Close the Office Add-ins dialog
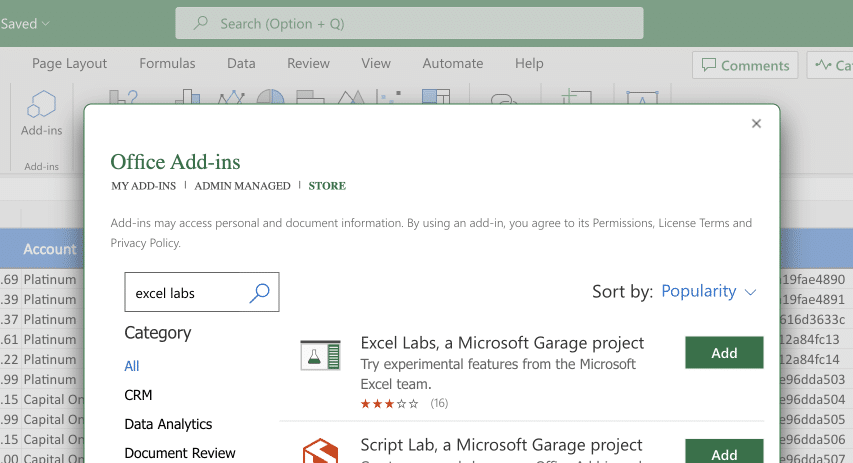This screenshot has height=463, width=853. (756, 124)
